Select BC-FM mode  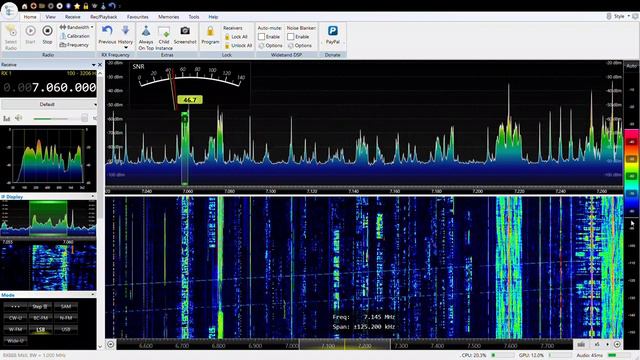click(x=40, y=318)
